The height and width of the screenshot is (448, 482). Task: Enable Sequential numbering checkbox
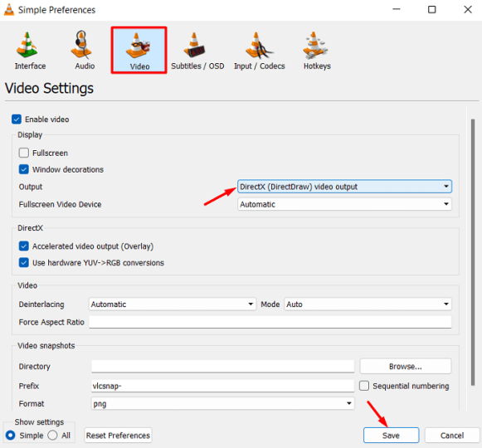[364, 386]
